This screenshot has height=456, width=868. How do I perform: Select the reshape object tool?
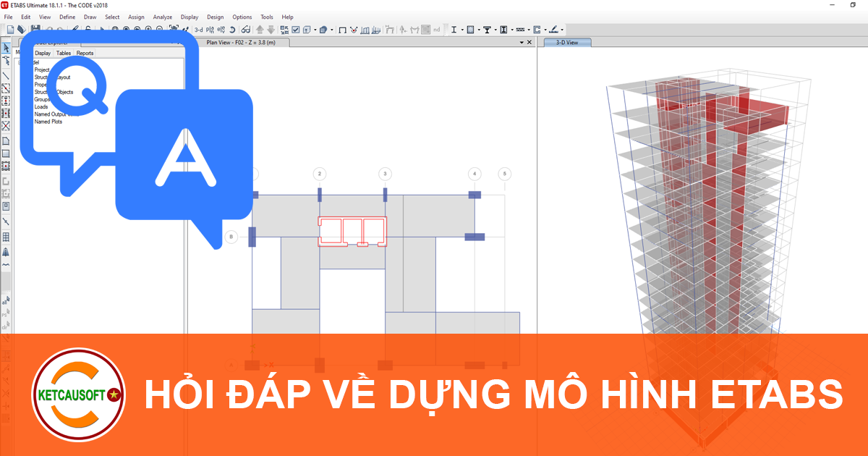pyautogui.click(x=6, y=61)
